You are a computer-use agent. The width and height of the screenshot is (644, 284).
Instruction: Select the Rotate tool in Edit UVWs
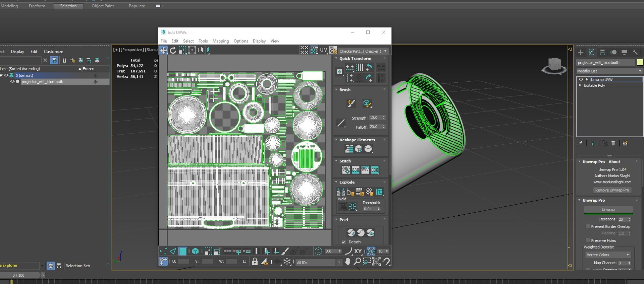(173, 50)
